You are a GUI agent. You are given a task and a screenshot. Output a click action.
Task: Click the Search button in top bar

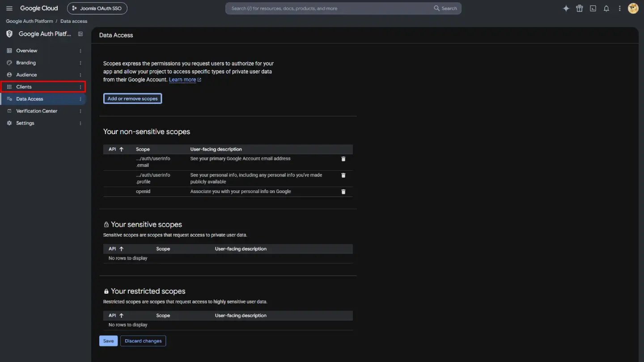click(445, 8)
